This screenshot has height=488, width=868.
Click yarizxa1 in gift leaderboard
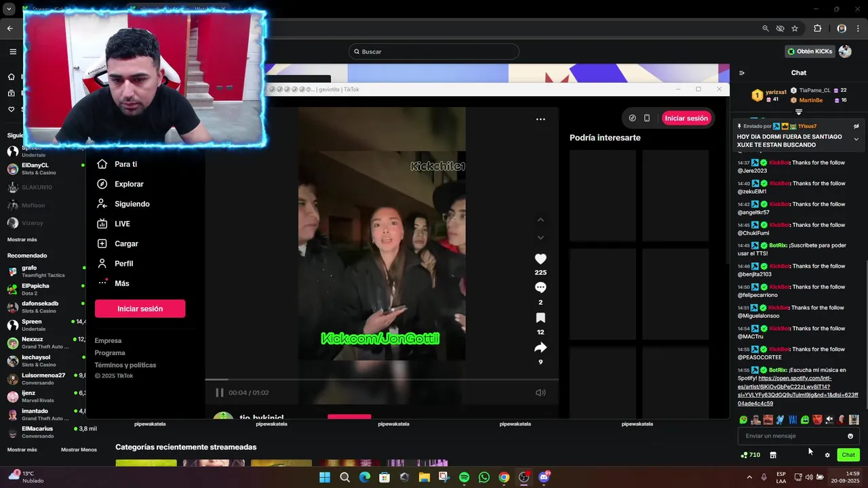[x=776, y=92]
